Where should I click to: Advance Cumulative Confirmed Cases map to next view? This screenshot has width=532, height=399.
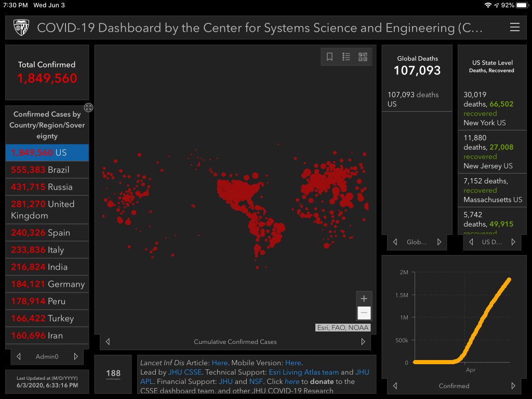[x=363, y=341]
